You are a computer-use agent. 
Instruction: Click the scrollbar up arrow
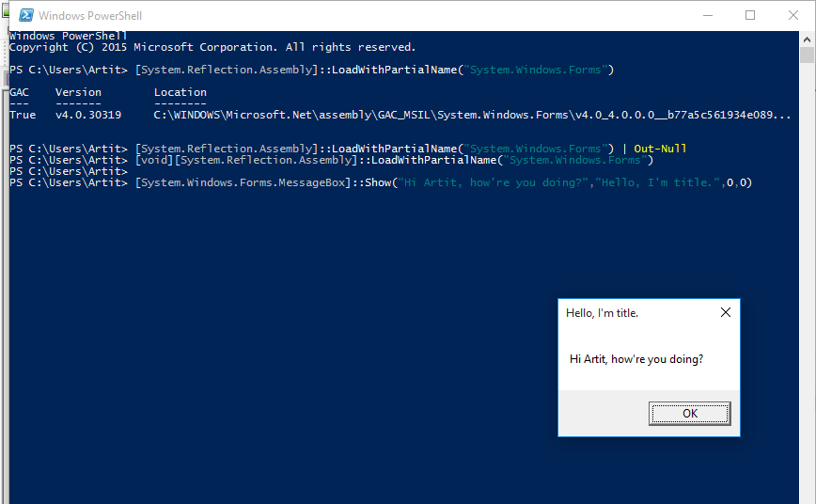pyautogui.click(x=808, y=39)
